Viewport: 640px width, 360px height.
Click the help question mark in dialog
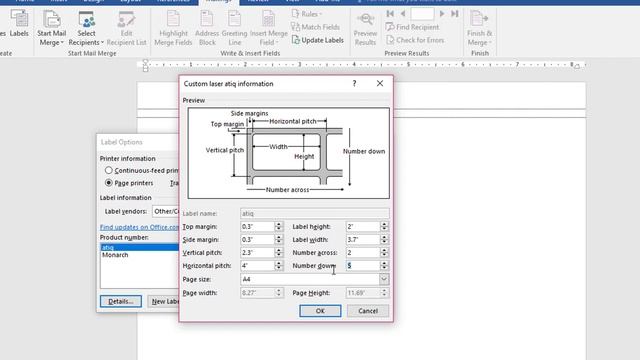coord(354,83)
